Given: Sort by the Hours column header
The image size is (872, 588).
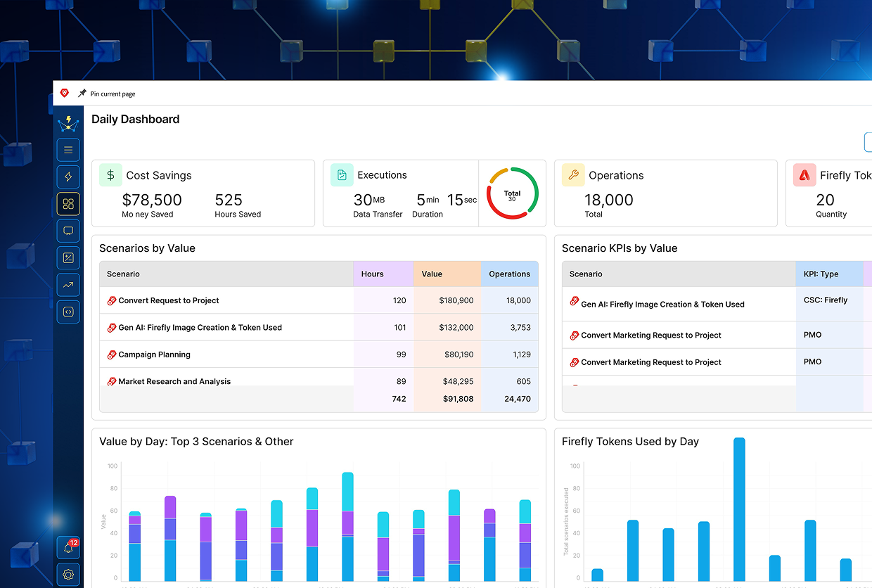Looking at the screenshot, I should tap(372, 274).
